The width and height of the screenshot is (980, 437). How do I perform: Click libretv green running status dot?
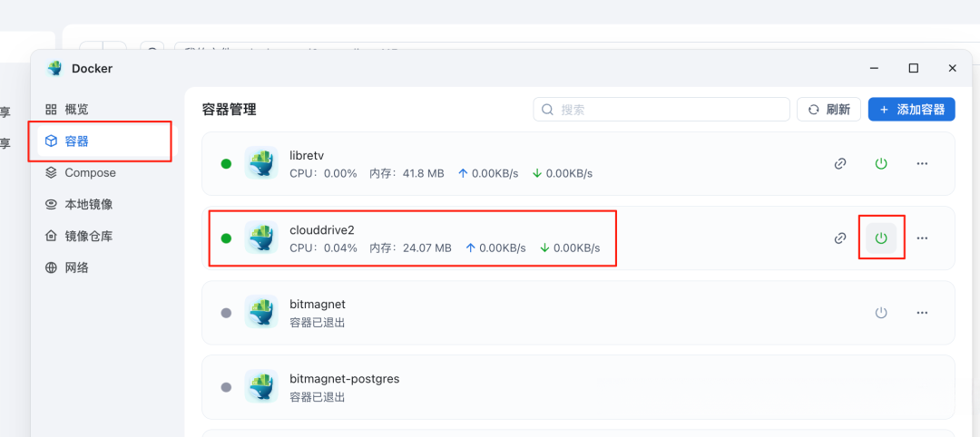[226, 163]
